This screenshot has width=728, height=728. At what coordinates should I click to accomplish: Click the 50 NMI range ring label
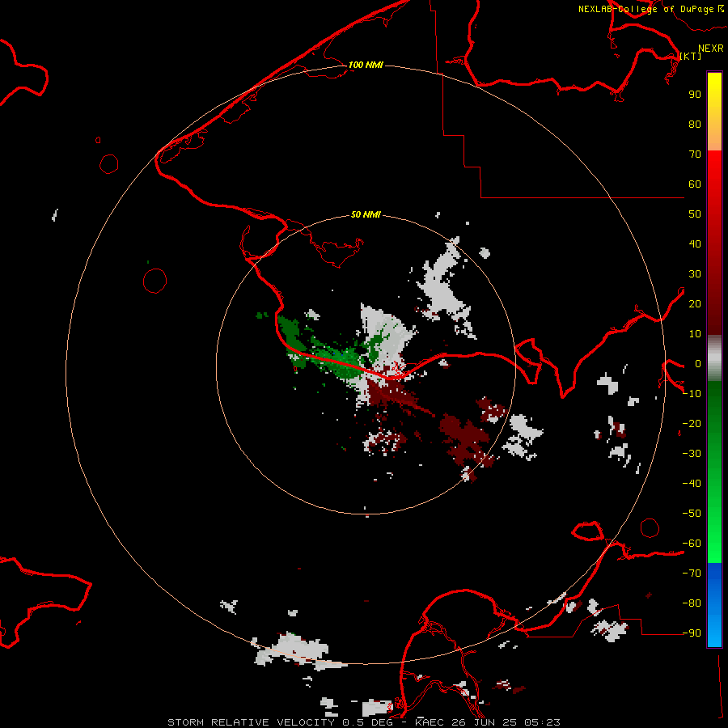coord(366,214)
